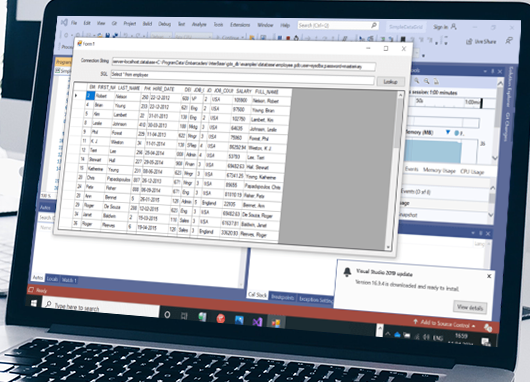Open the Window menu

click(x=265, y=25)
